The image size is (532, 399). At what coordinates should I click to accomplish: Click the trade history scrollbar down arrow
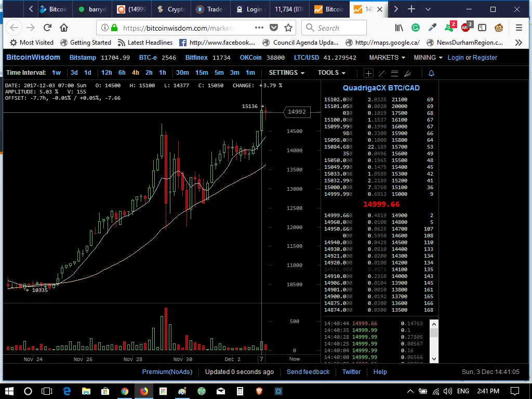[x=434, y=358]
